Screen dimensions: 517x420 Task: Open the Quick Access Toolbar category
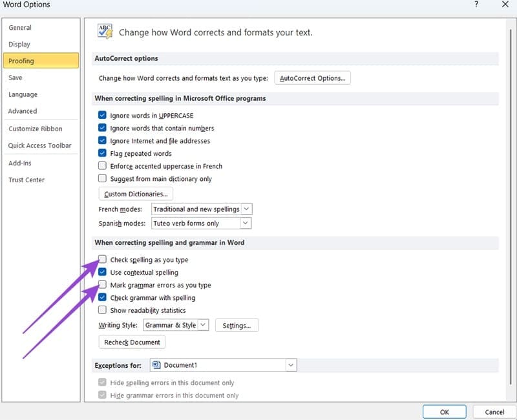click(x=39, y=145)
